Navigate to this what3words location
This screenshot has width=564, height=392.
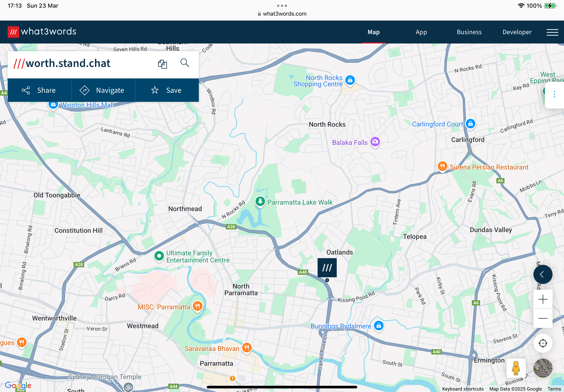(x=103, y=90)
